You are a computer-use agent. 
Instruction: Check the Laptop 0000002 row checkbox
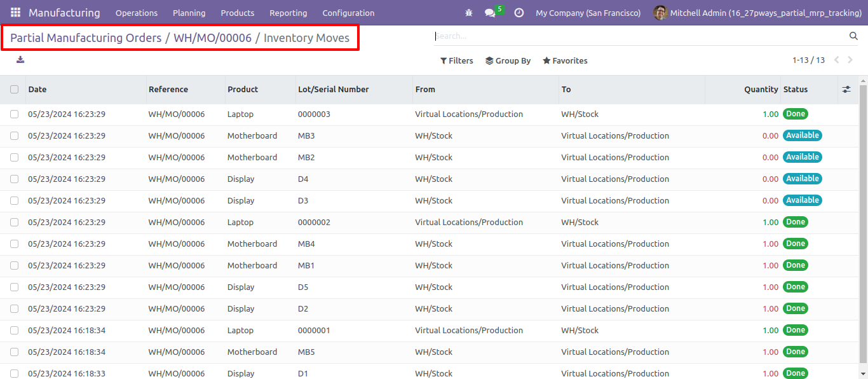pos(14,223)
